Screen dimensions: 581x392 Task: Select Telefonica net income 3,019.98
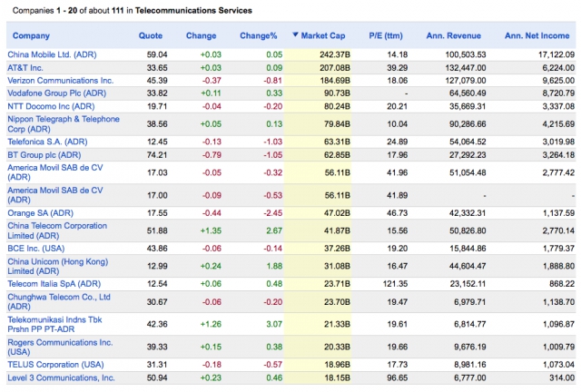point(559,142)
